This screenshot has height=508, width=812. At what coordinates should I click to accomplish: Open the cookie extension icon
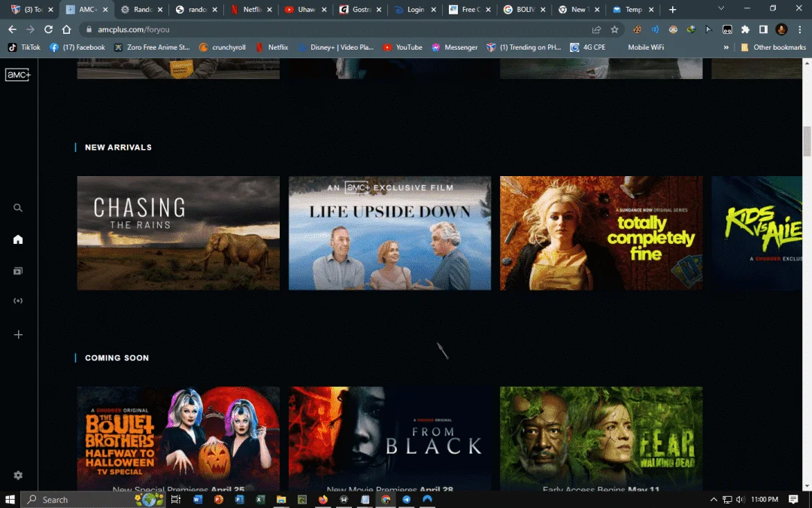pos(637,29)
